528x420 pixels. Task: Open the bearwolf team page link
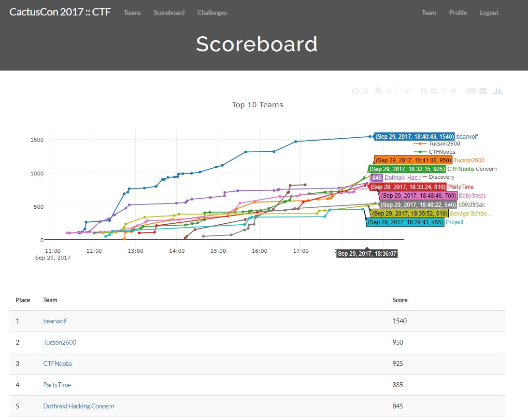pos(55,321)
